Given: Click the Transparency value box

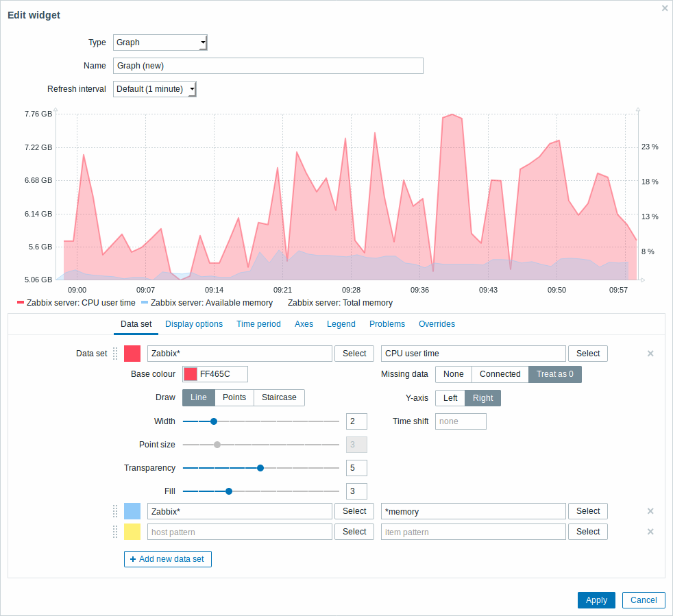Looking at the screenshot, I should point(356,467).
